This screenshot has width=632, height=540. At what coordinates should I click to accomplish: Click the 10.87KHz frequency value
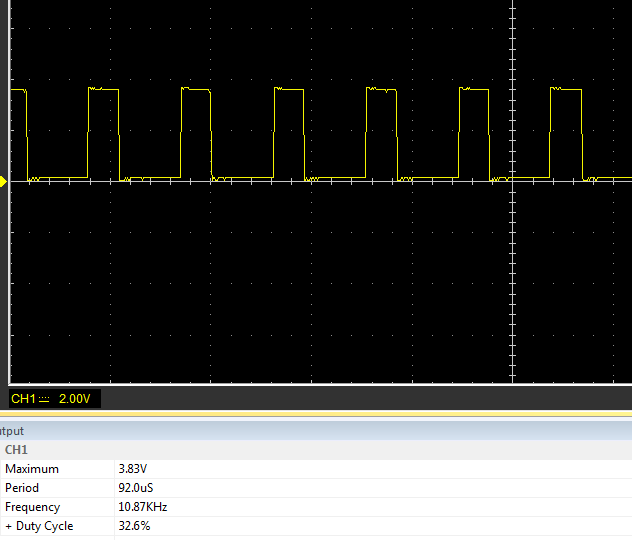click(143, 507)
